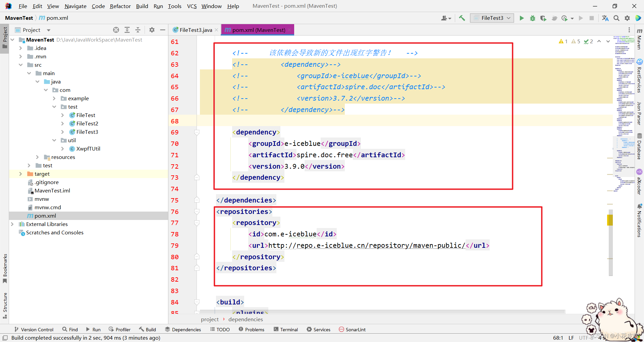Close the pom.xml editor tab

pos(289,30)
